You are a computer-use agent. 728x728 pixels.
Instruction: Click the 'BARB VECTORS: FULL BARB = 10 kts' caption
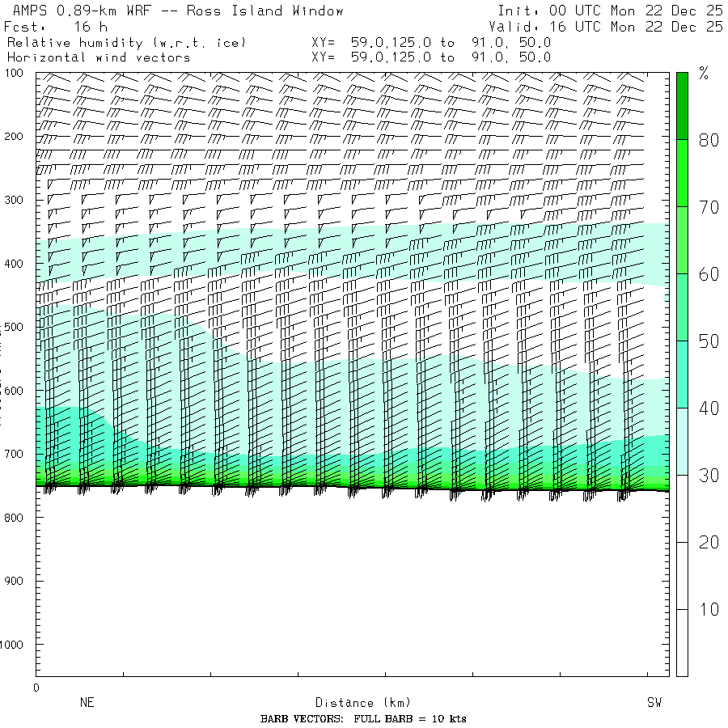click(363, 719)
